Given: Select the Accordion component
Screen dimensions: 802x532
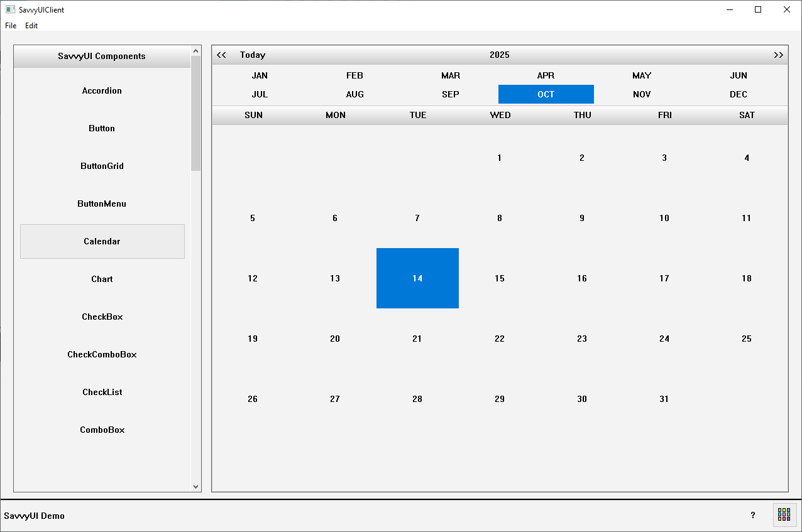Looking at the screenshot, I should (102, 90).
